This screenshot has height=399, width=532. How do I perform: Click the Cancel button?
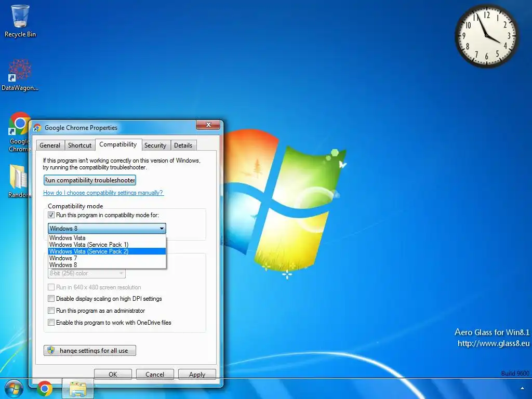pyautogui.click(x=155, y=374)
